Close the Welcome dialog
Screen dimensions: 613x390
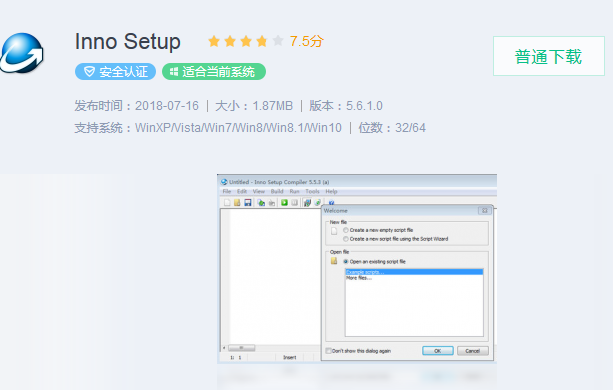pyautogui.click(x=484, y=211)
